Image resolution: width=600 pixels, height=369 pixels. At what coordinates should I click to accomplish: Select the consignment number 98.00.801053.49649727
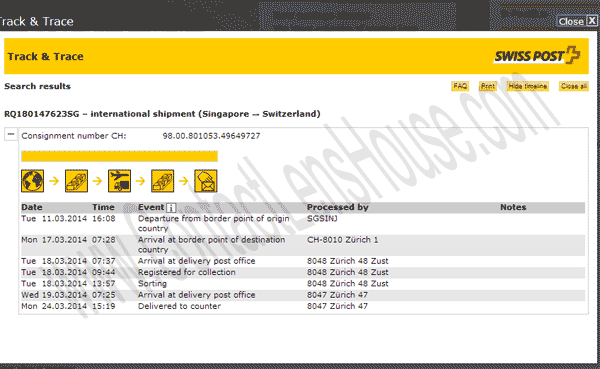tap(211, 136)
